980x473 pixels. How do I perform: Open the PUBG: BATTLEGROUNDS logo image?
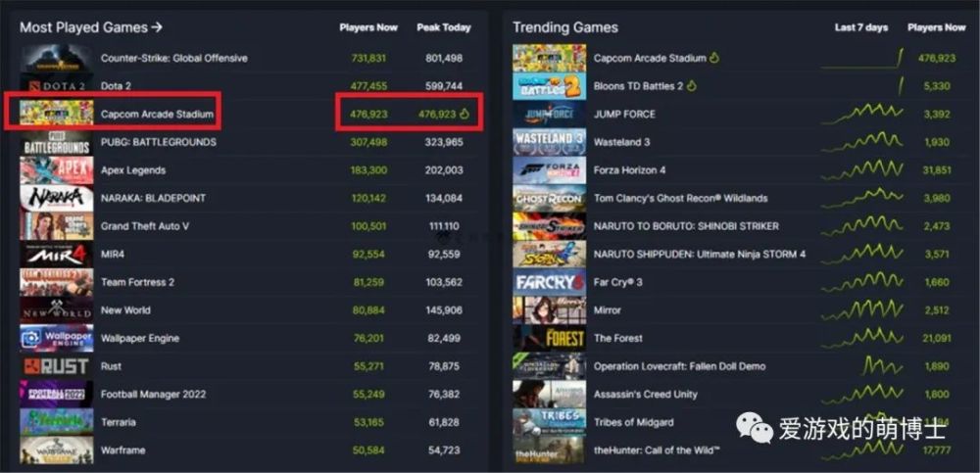[56, 142]
